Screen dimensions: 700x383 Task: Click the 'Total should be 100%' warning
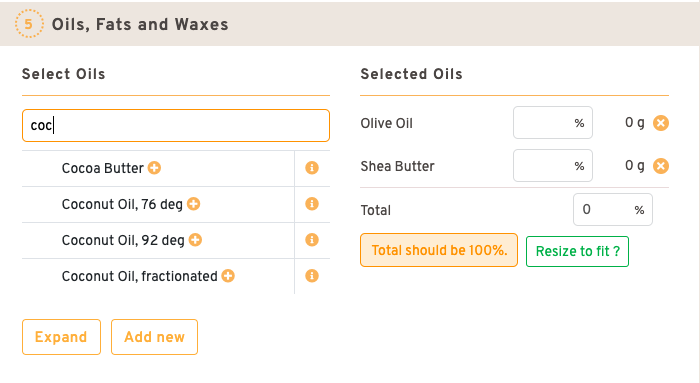tap(439, 250)
